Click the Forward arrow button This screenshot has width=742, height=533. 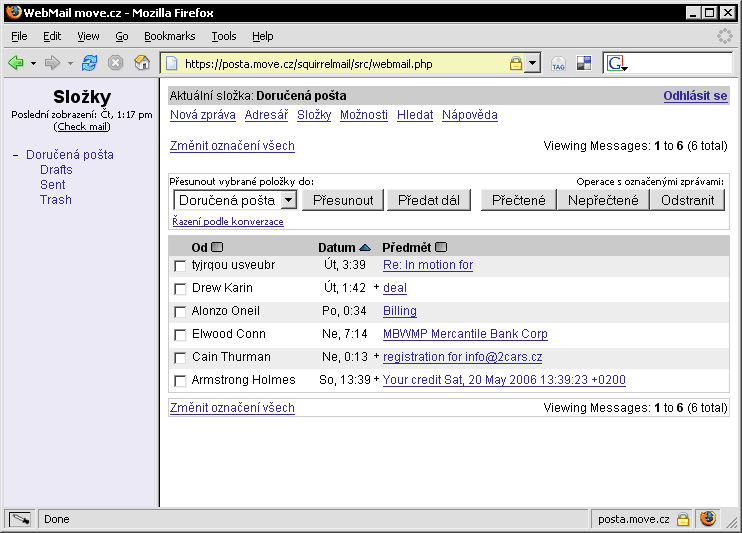[52, 62]
